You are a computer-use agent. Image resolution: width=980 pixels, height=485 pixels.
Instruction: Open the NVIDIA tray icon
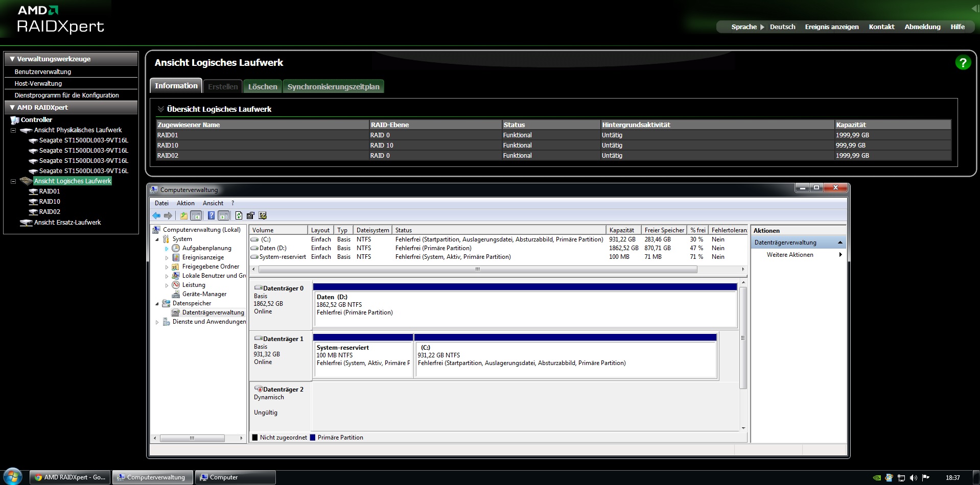877,478
